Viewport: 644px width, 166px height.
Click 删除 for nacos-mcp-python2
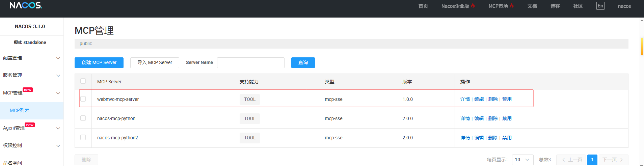click(x=493, y=138)
